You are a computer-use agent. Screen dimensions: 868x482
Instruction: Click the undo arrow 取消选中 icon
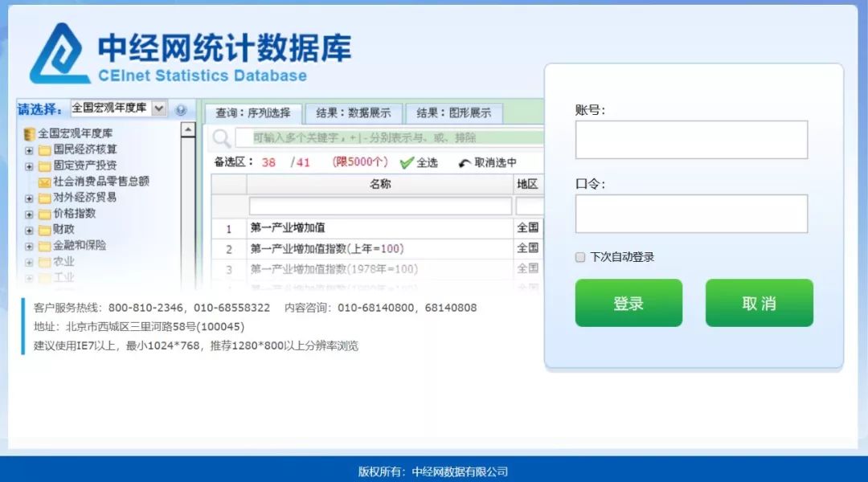(x=465, y=163)
